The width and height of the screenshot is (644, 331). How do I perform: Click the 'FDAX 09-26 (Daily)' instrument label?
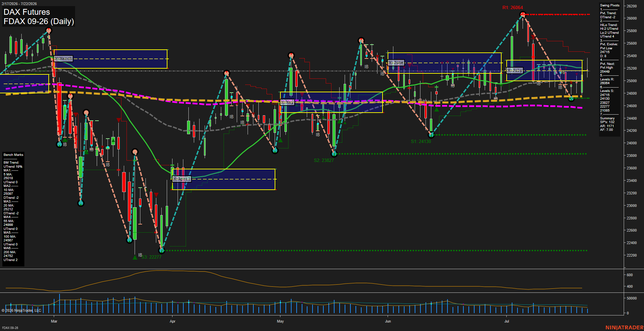[x=39, y=21]
